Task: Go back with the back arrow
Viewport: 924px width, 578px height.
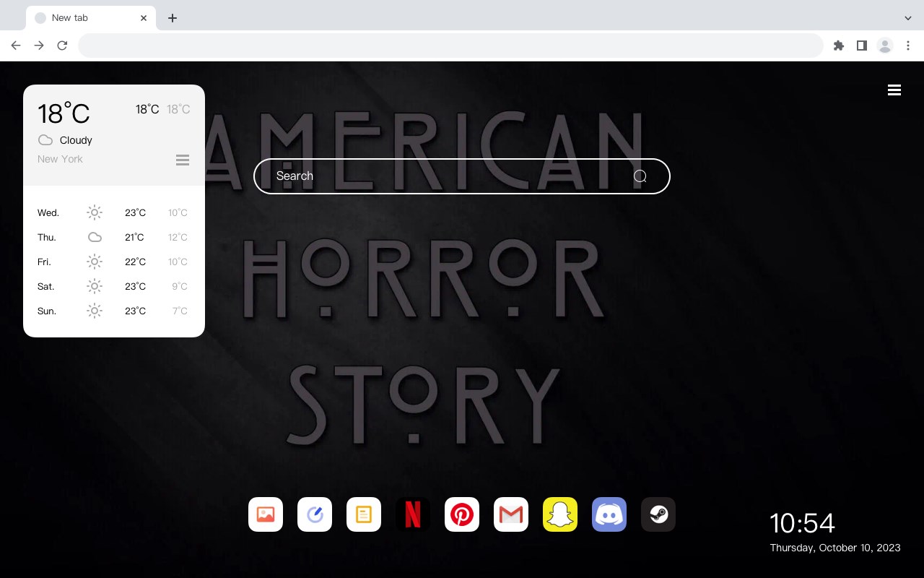Action: tap(16, 46)
